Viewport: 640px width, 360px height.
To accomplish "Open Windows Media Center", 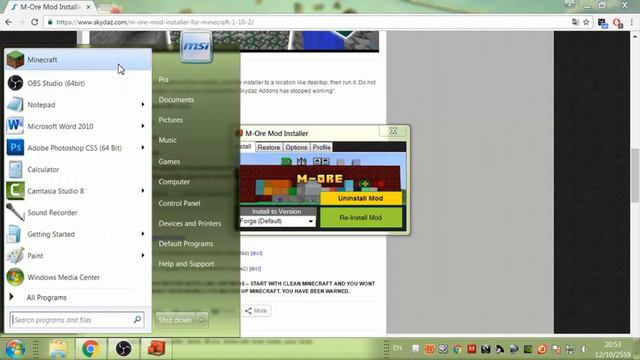I will (78, 277).
